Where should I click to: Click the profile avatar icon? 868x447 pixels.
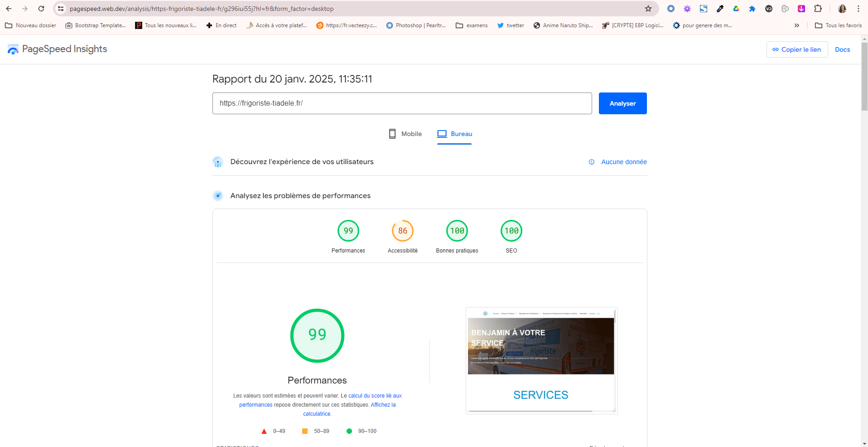tap(842, 9)
